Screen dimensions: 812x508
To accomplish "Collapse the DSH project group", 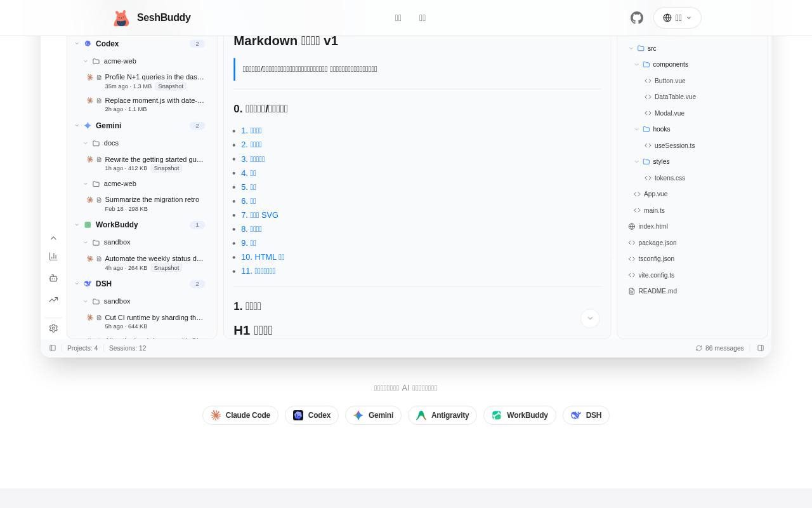I will pos(77,284).
